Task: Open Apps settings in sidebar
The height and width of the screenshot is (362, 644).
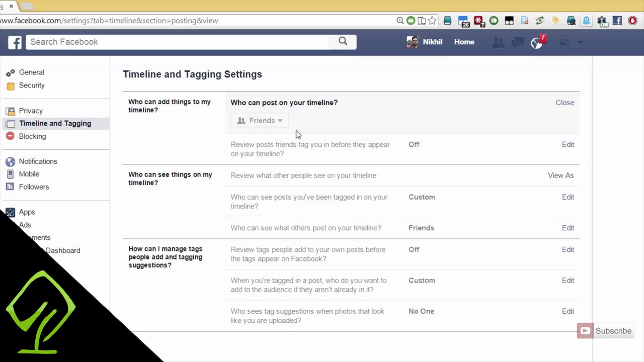Action: (27, 212)
